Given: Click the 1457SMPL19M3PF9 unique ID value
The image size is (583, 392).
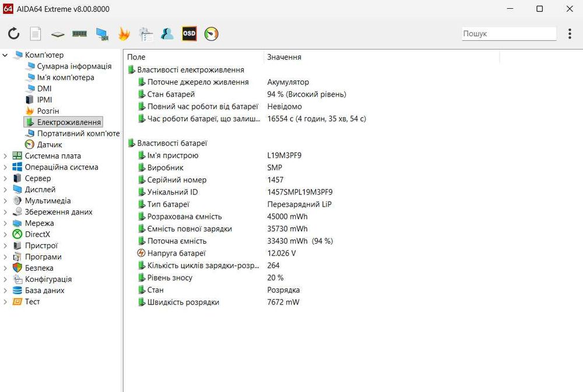Looking at the screenshot, I should click(300, 192).
